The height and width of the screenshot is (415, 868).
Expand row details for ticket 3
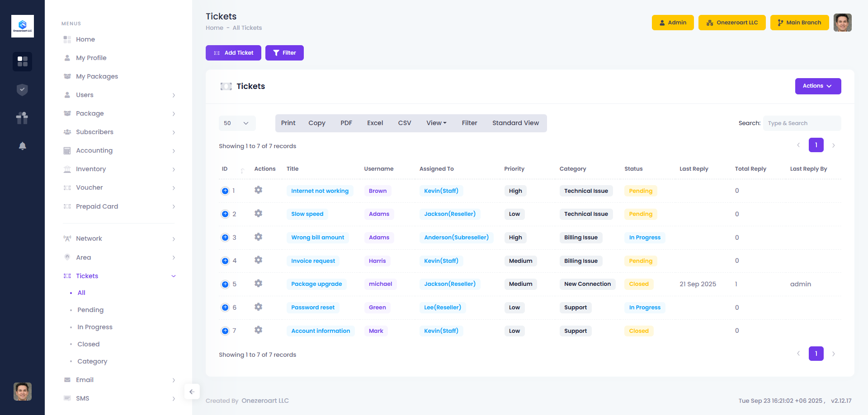225,238
